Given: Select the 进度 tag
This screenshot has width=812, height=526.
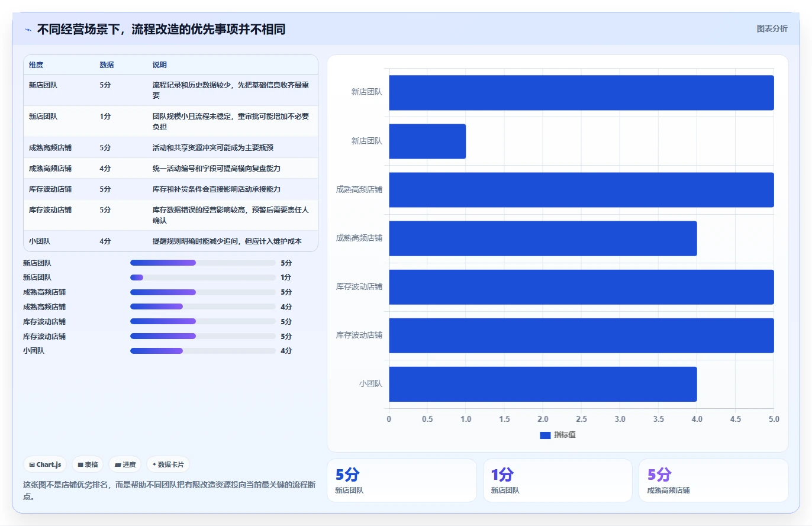Looking at the screenshot, I should (x=125, y=464).
